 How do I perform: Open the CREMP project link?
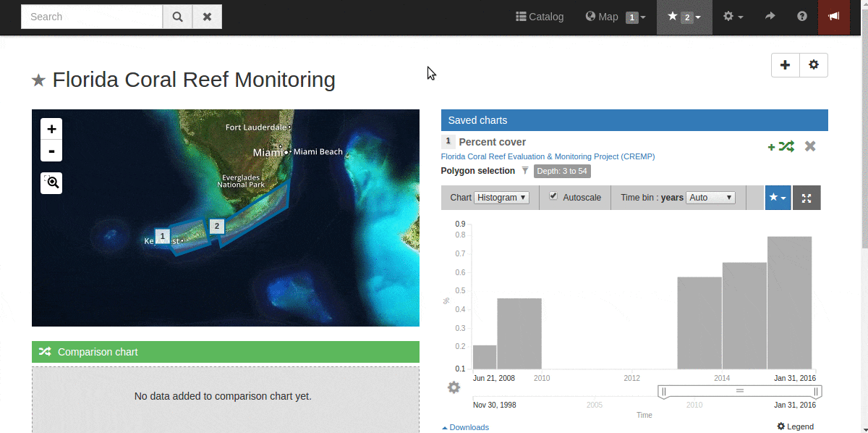coord(548,156)
